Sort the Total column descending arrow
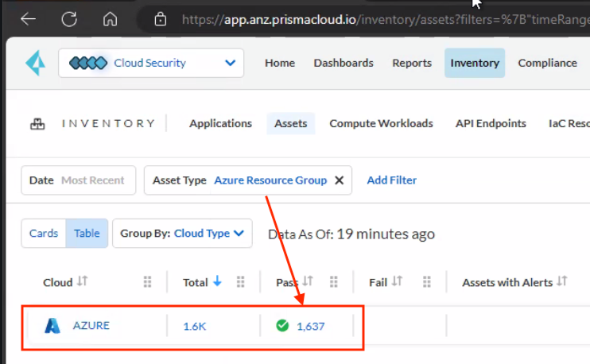 point(217,282)
